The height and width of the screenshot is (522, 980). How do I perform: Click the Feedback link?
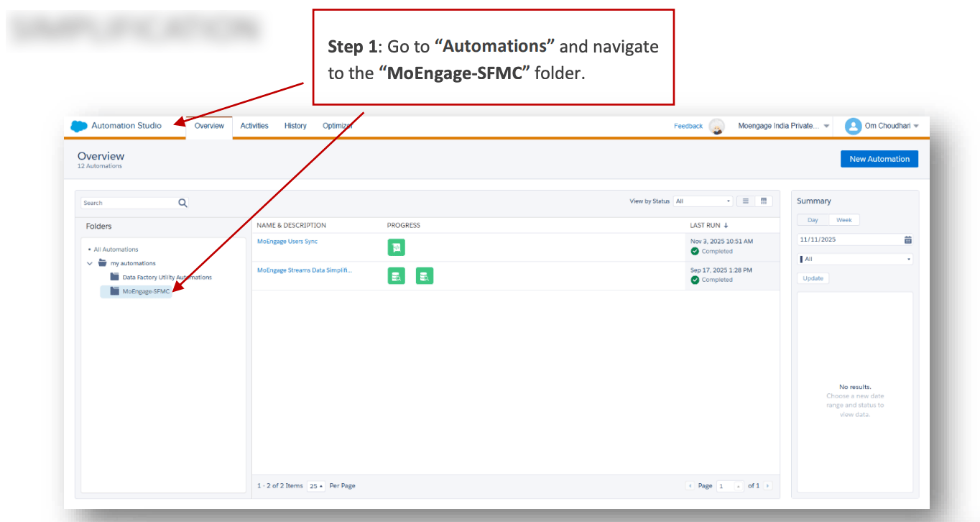pyautogui.click(x=688, y=126)
